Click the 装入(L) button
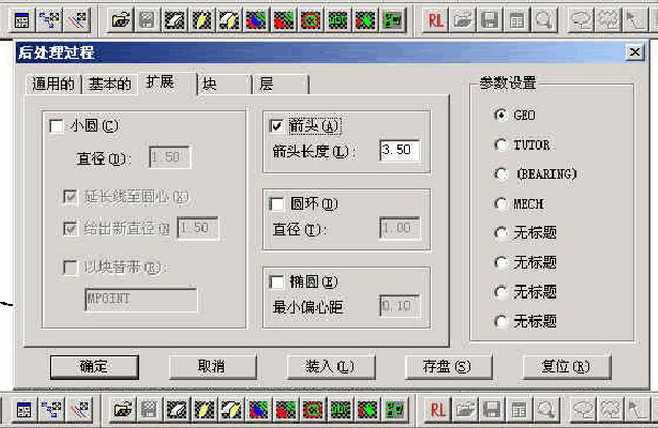Viewport: 658px width, 428px height. (330, 367)
